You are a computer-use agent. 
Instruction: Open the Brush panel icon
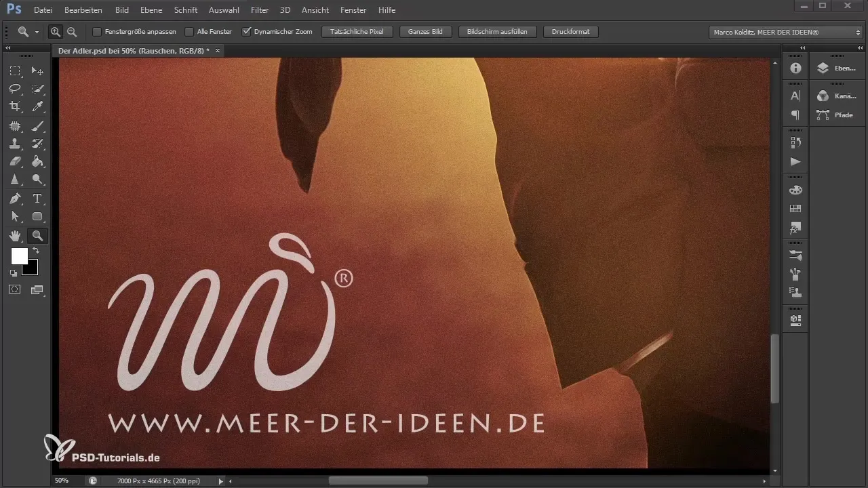point(795,274)
